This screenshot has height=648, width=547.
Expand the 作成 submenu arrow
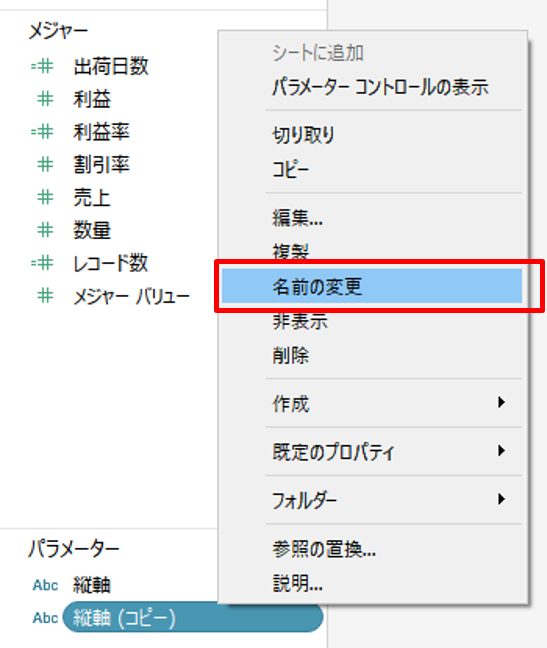pyautogui.click(x=501, y=402)
